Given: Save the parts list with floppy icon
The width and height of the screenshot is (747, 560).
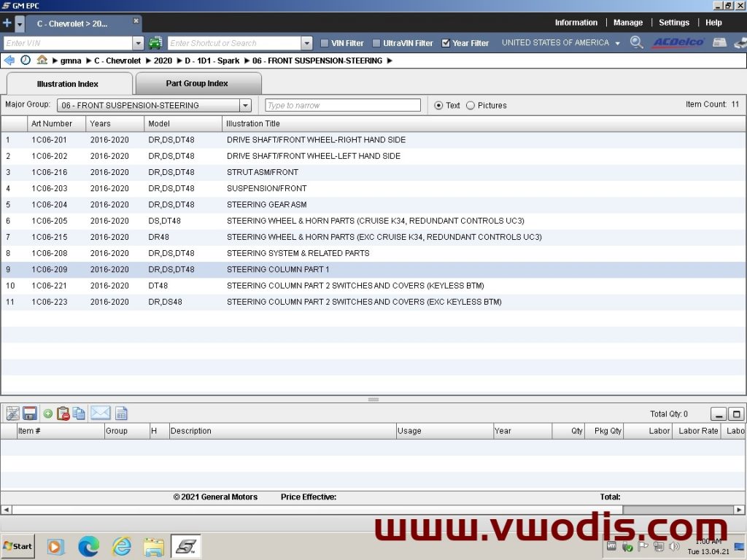Looking at the screenshot, I should pos(29,413).
